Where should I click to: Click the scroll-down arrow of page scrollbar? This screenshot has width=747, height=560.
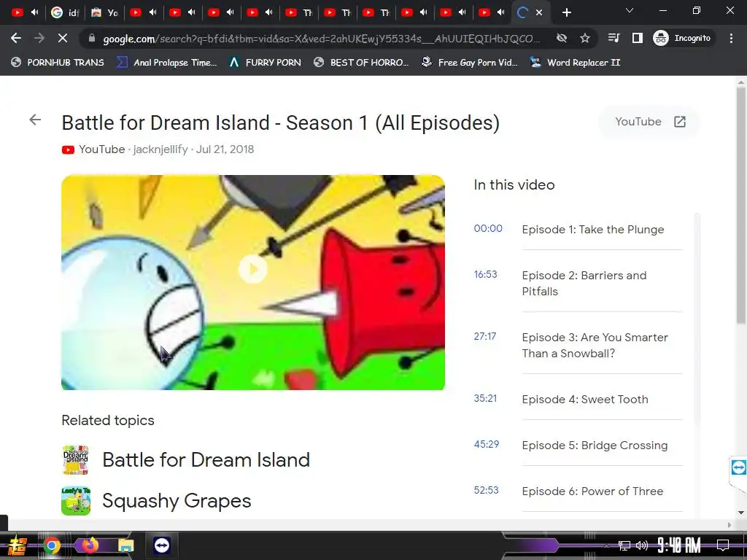[x=741, y=513]
